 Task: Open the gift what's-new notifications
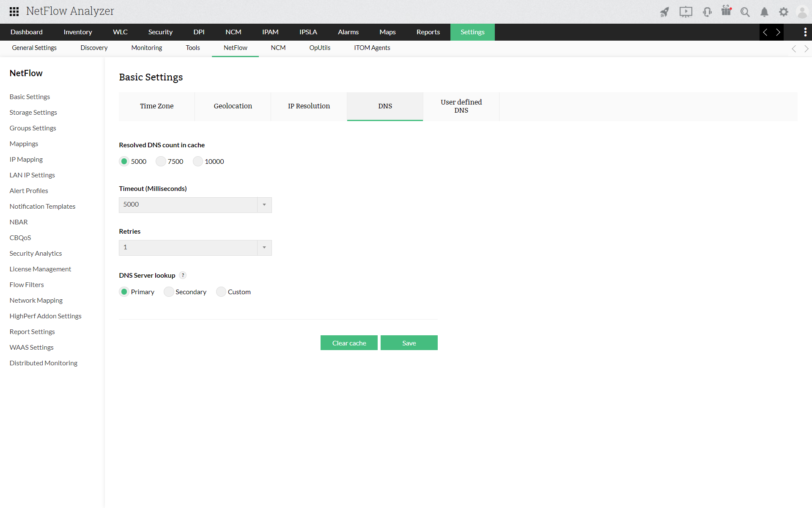click(727, 12)
